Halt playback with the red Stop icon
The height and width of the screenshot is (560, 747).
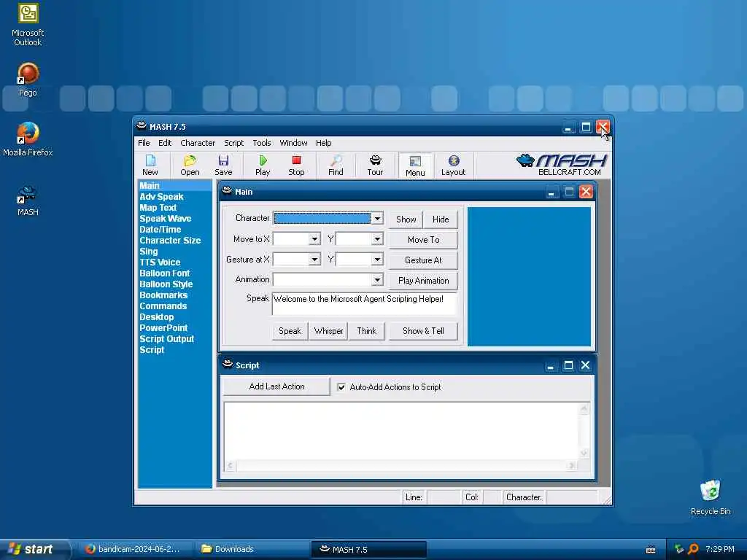point(296,166)
